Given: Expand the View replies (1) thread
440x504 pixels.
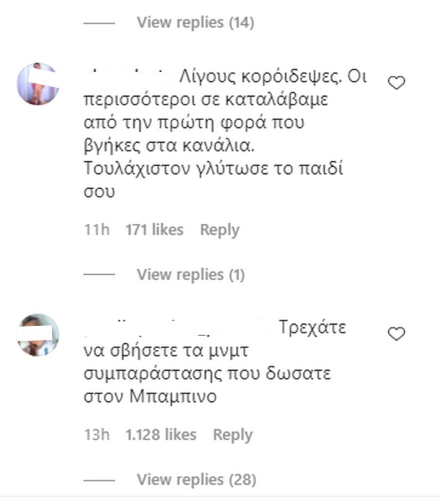Looking at the screenshot, I should 191,275.
